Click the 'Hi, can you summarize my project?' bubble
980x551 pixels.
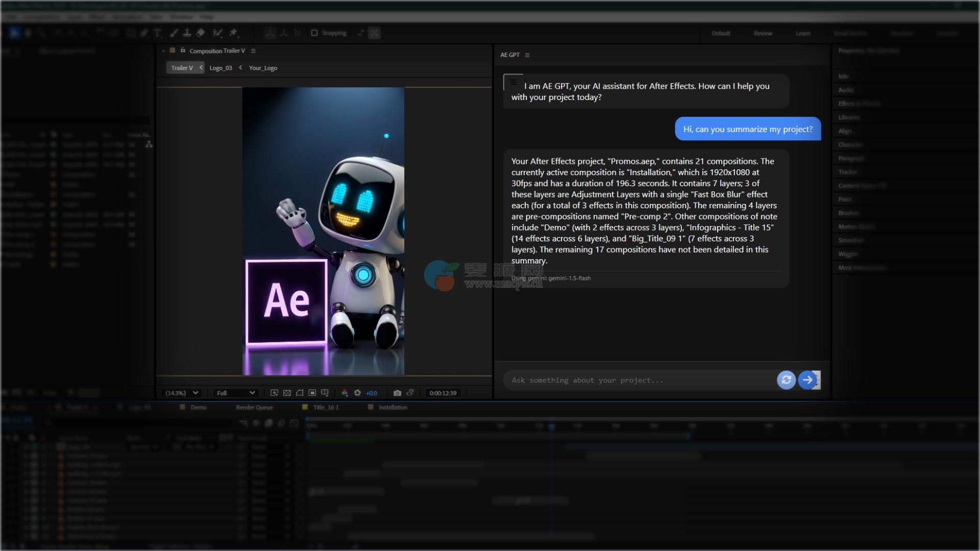(748, 129)
